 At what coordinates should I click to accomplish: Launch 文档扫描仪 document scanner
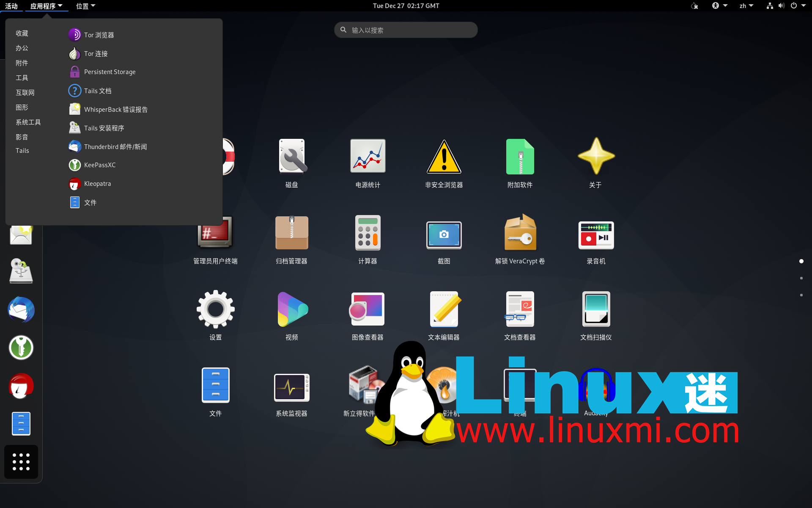coord(596,316)
